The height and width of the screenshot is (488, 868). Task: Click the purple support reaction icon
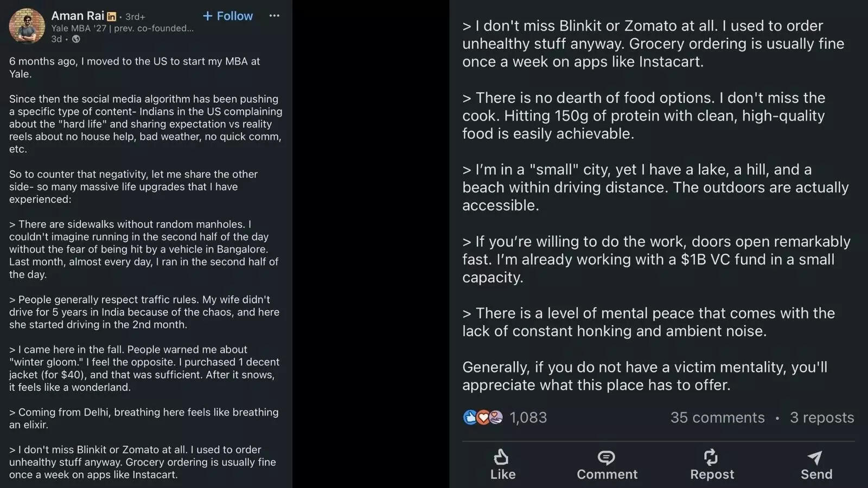[x=496, y=418]
